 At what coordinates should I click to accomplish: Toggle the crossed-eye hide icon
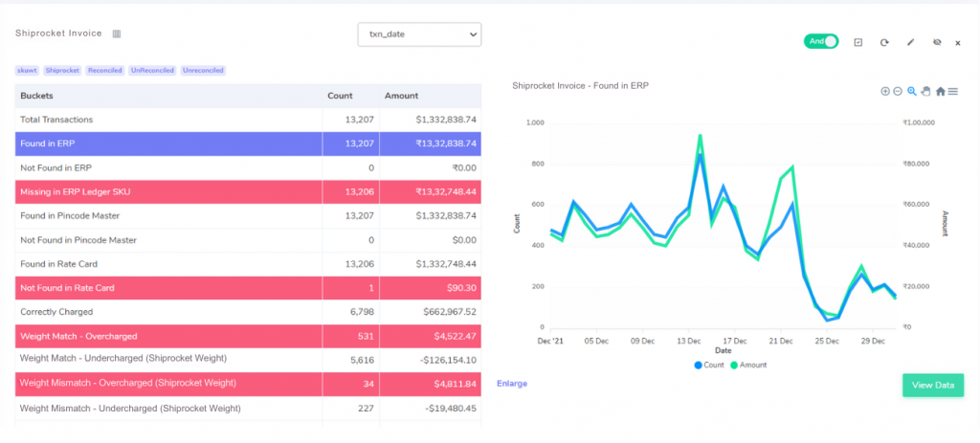click(x=936, y=42)
